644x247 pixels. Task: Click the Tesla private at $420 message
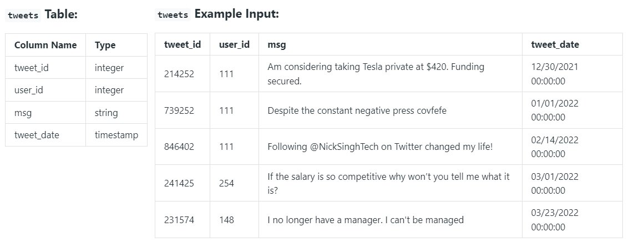[x=376, y=74]
